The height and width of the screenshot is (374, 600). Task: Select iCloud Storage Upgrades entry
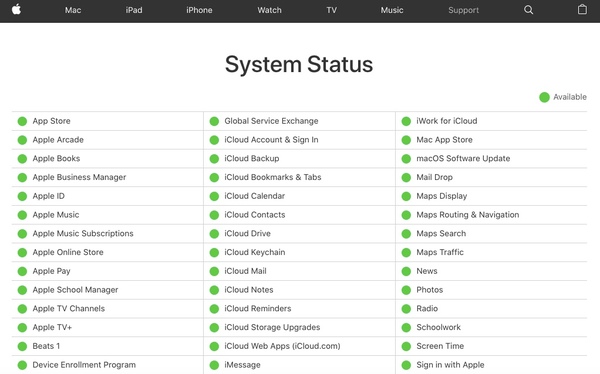[x=272, y=327]
